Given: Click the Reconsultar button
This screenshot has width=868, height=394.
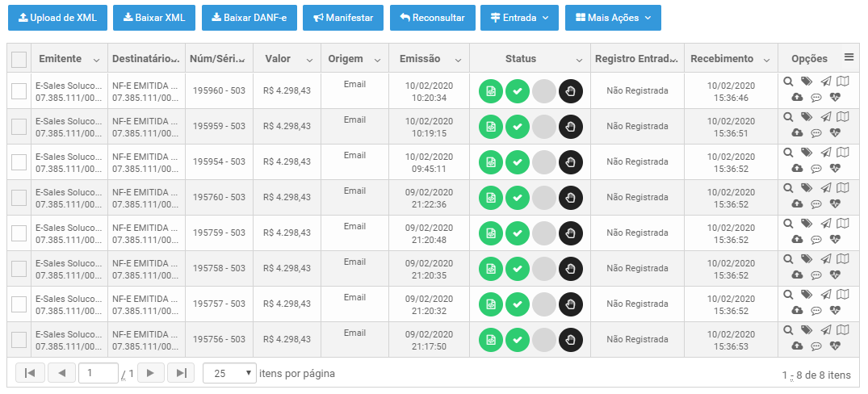Looking at the screenshot, I should (x=432, y=18).
